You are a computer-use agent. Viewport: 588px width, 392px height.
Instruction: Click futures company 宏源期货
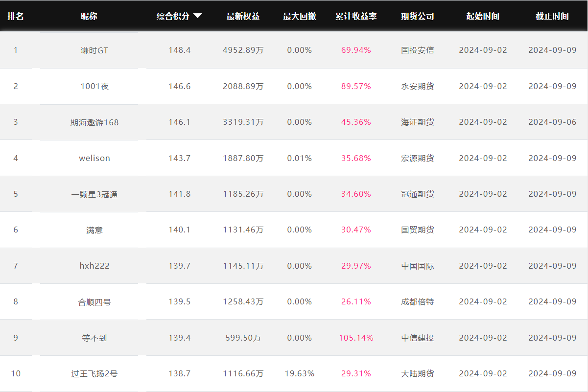click(x=418, y=158)
